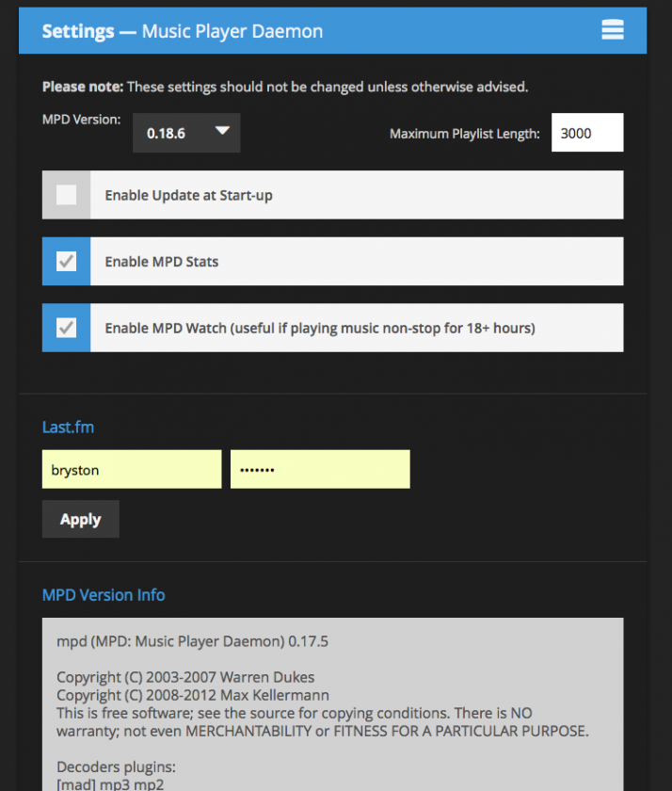Viewport: 672px width, 791px height.
Task: Click checkmark icon beside Enable MPD Watch
Action: 66,328
